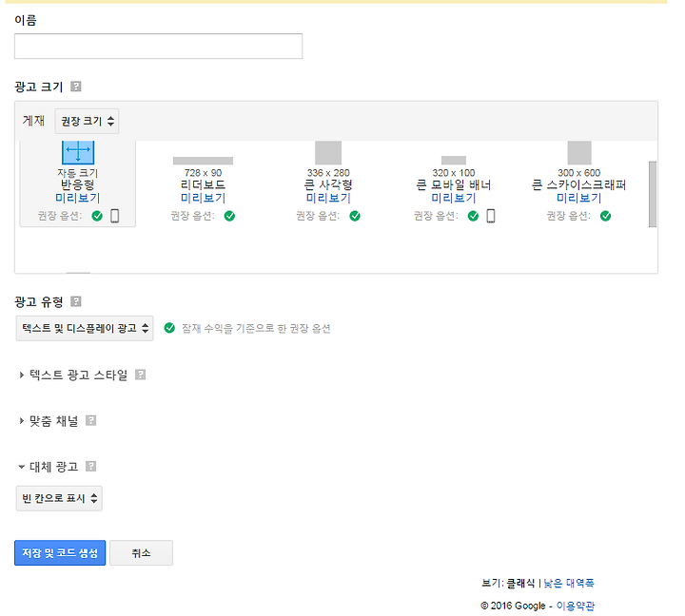The height and width of the screenshot is (616, 685).
Task: Open the 이용약관 link
Action: [576, 606]
